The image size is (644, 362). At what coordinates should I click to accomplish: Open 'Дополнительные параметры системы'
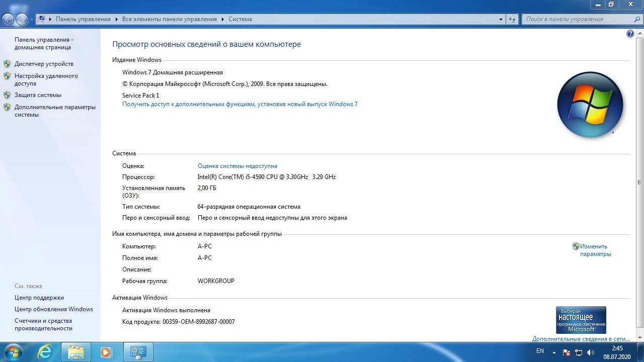pos(55,111)
